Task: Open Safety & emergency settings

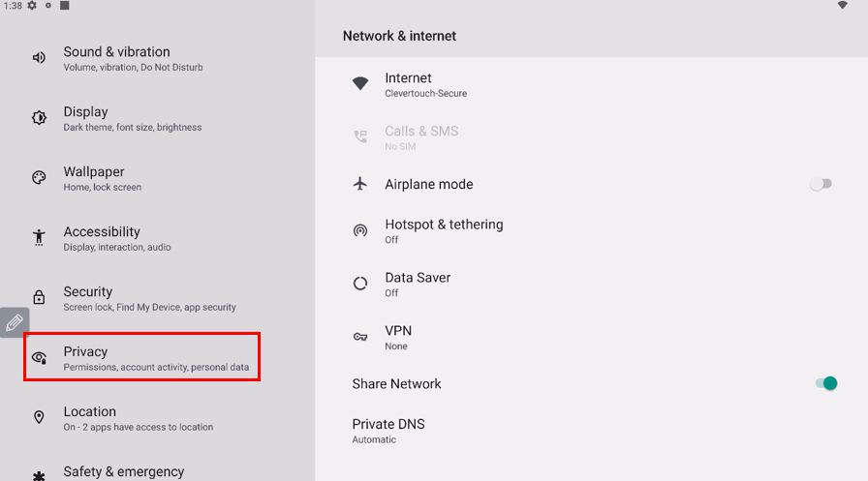Action: click(124, 472)
